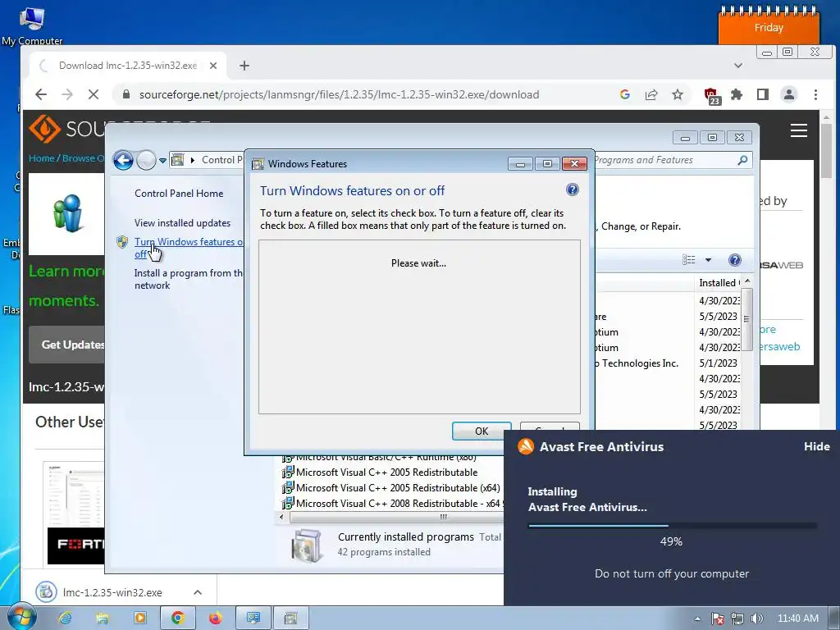Select Microsoft Visual C++ 2008 Redistributable entry

coord(392,504)
